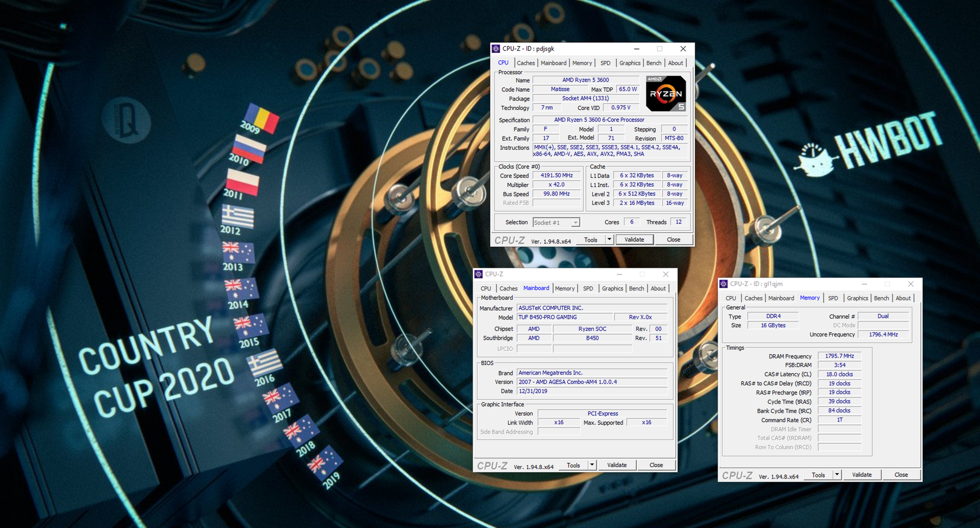
Task: Open Graphics tab in pdjsgk window
Action: coord(630,63)
